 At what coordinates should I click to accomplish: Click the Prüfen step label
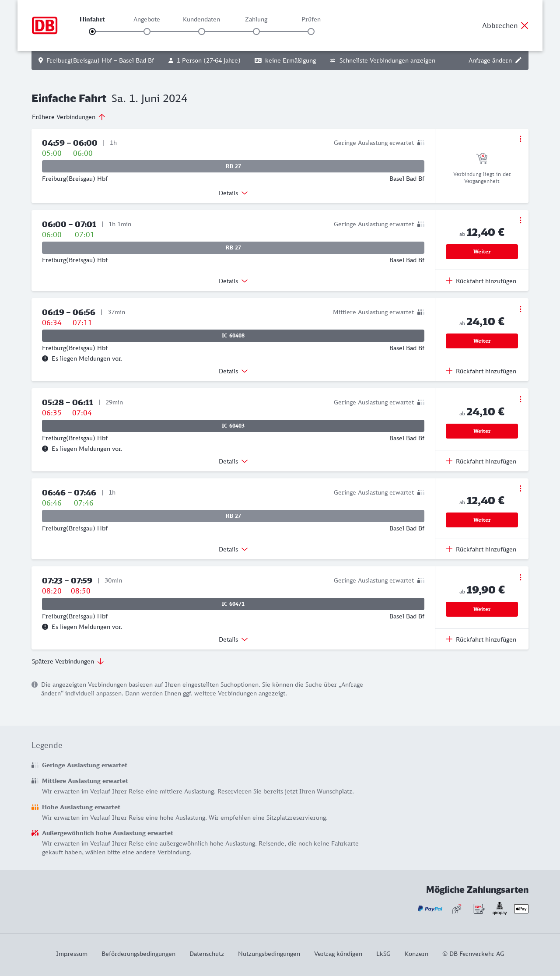point(311,19)
